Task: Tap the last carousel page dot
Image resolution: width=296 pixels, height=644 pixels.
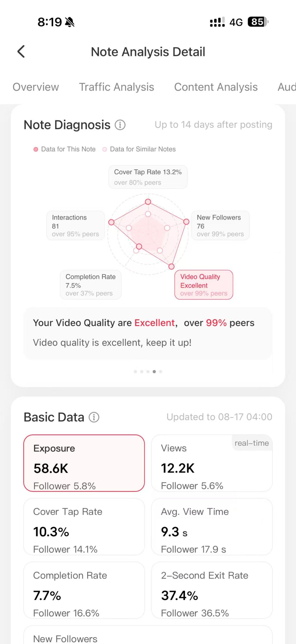Action: tap(161, 372)
